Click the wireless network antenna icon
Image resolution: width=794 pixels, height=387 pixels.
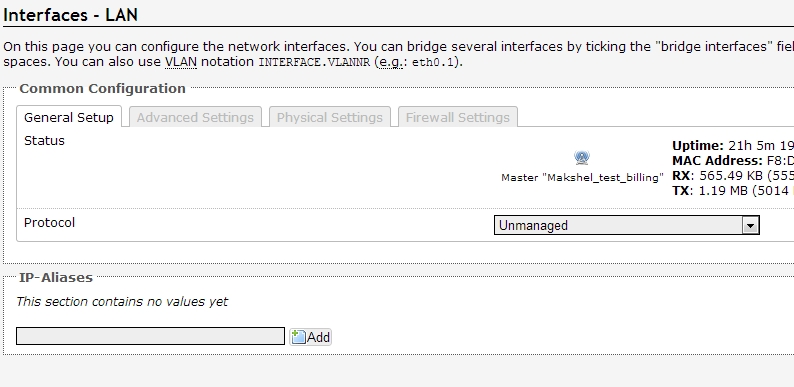582,158
